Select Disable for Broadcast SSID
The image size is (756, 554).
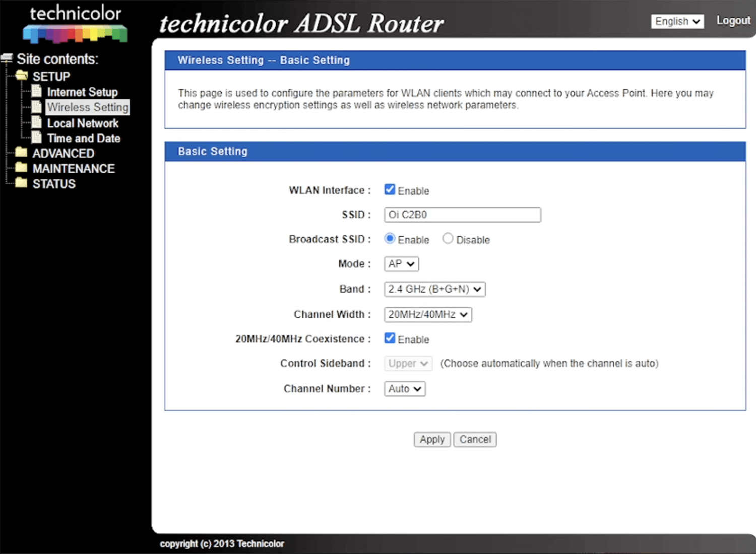click(x=448, y=239)
